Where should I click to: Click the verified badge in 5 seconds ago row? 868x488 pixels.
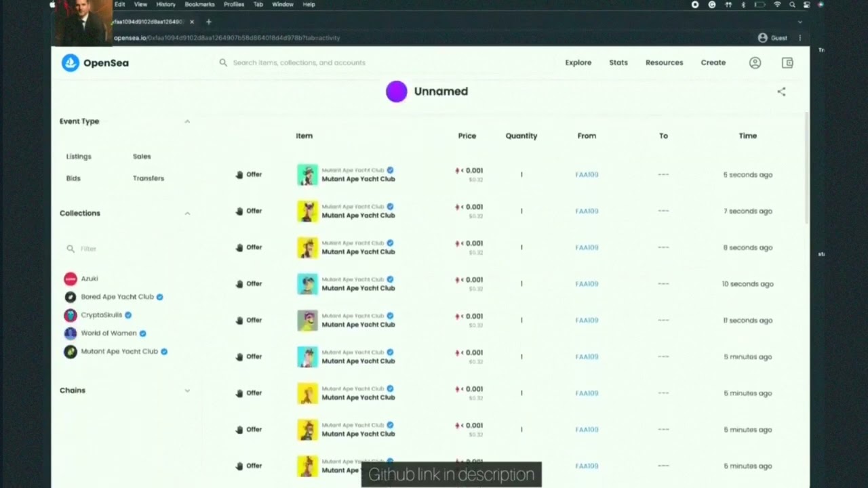coord(391,170)
